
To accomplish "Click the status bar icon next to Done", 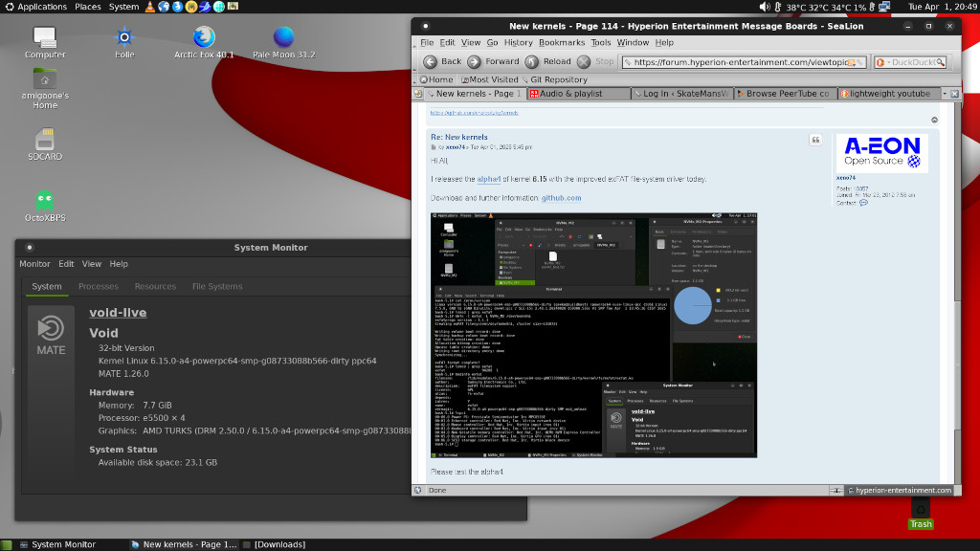I will point(418,491).
